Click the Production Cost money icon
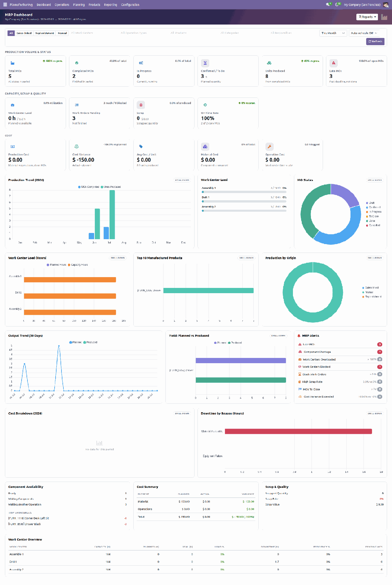The image size is (392, 585). point(12,147)
